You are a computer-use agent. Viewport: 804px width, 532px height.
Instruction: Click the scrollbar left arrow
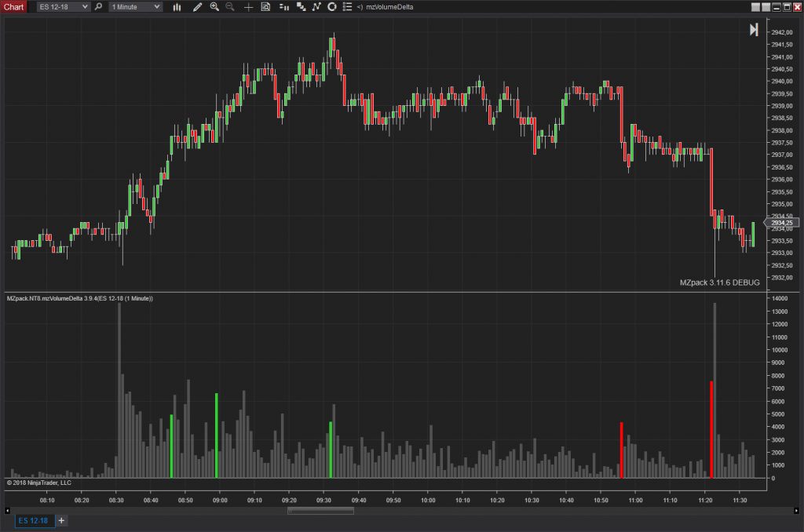coord(7,511)
